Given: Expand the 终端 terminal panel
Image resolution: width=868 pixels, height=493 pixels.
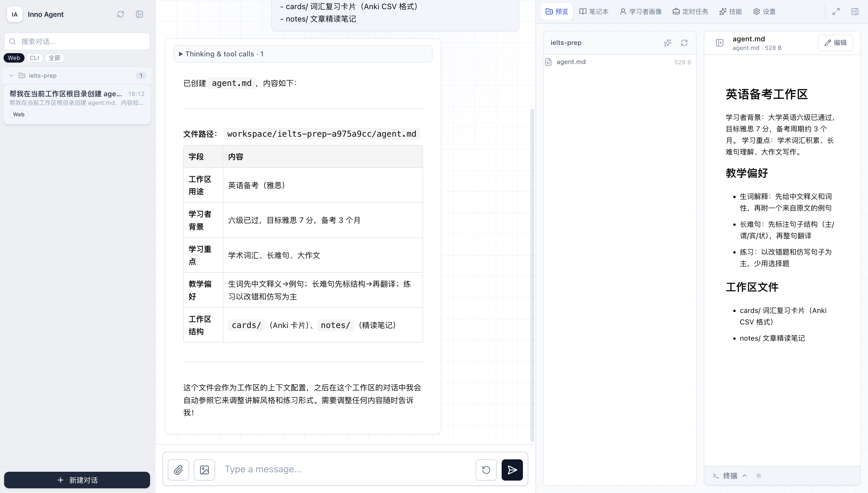Looking at the screenshot, I should pos(730,475).
